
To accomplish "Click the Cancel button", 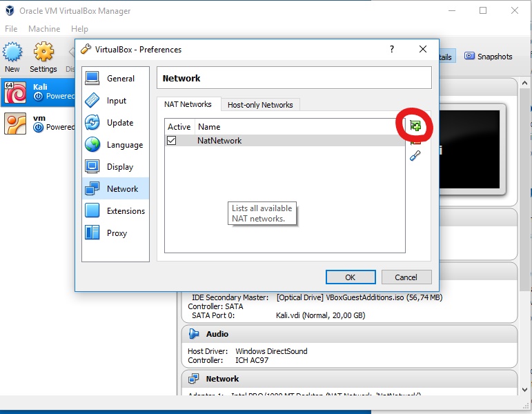I will [x=406, y=277].
